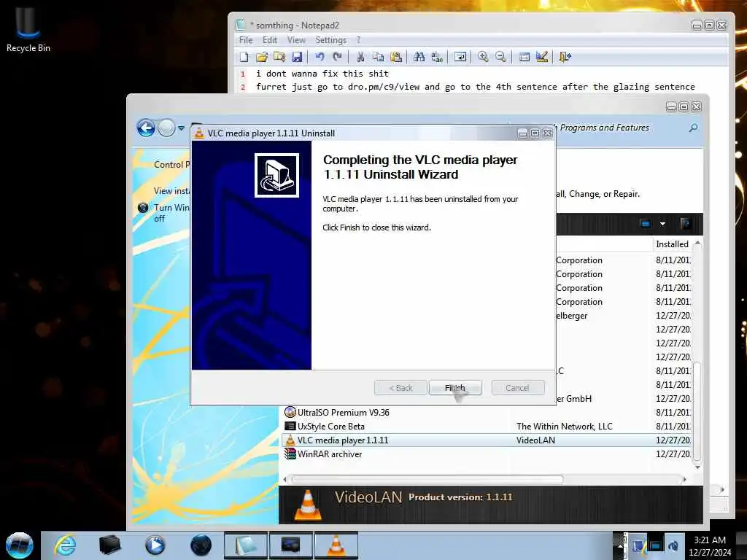747x560 pixels.
Task: Customize schemes icon in Notepad2 toolbar
Action: tap(542, 57)
